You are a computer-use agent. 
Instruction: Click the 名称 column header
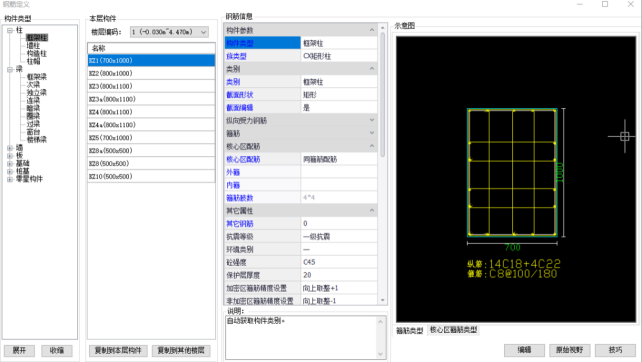tap(151, 48)
